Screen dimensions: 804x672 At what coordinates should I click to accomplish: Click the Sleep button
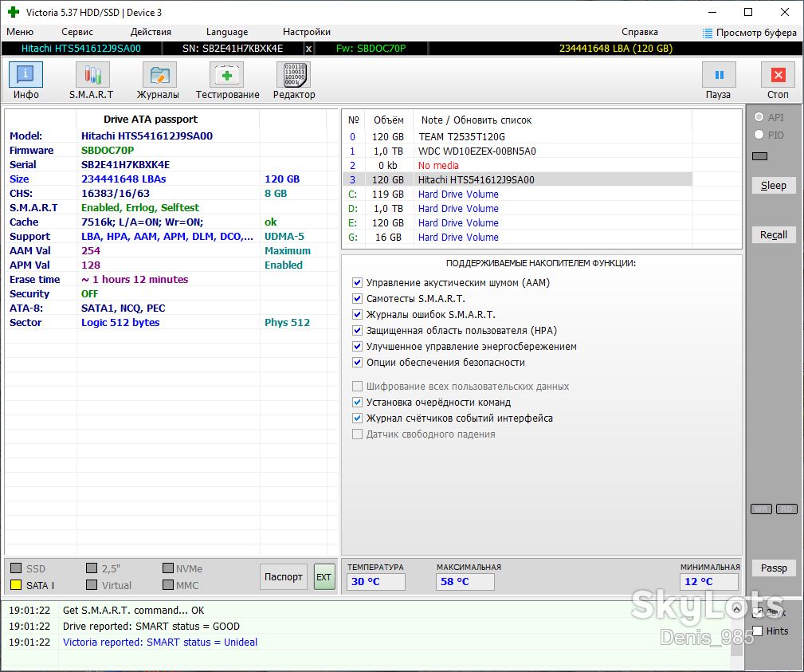coord(773,185)
